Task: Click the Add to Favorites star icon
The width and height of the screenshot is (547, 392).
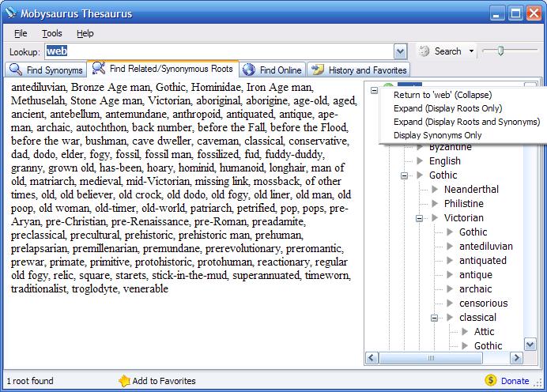Action: point(124,381)
